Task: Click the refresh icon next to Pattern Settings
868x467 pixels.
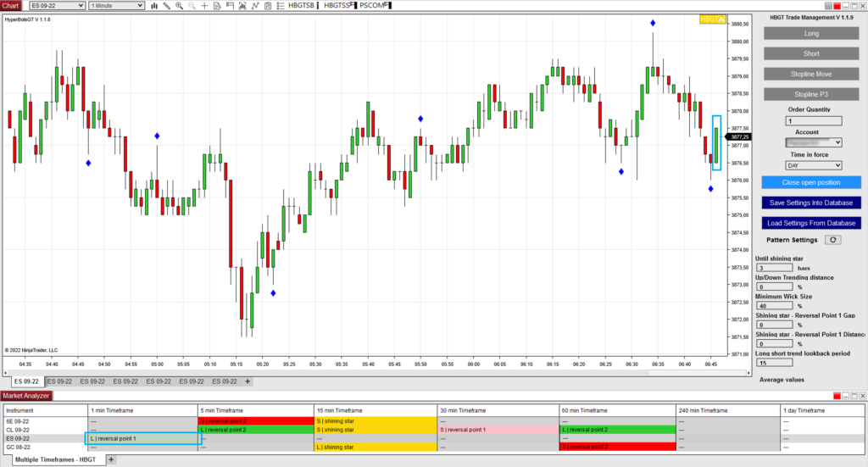Action: pos(833,240)
